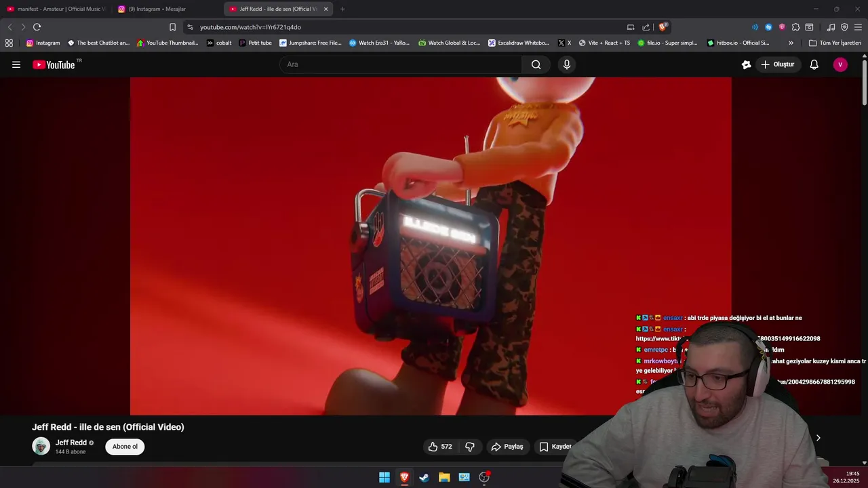868x488 pixels.
Task: Click Paylaş share button
Action: click(507, 447)
